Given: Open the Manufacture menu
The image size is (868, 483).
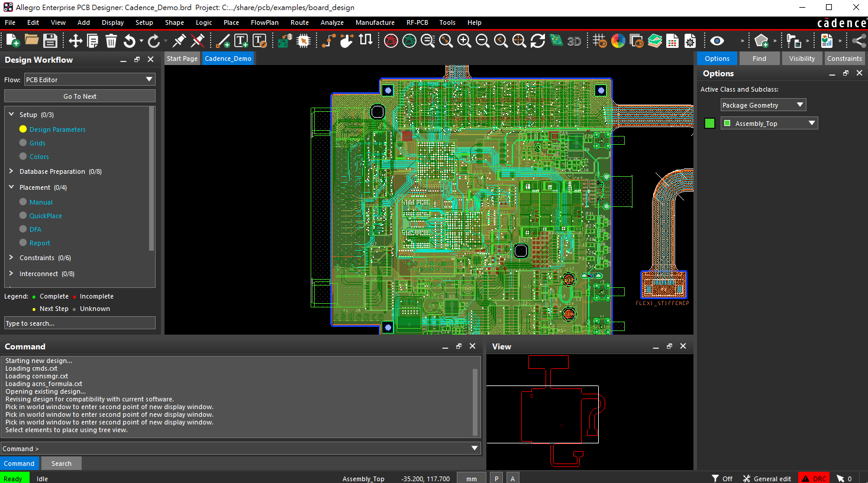Looking at the screenshot, I should pyautogui.click(x=375, y=22).
